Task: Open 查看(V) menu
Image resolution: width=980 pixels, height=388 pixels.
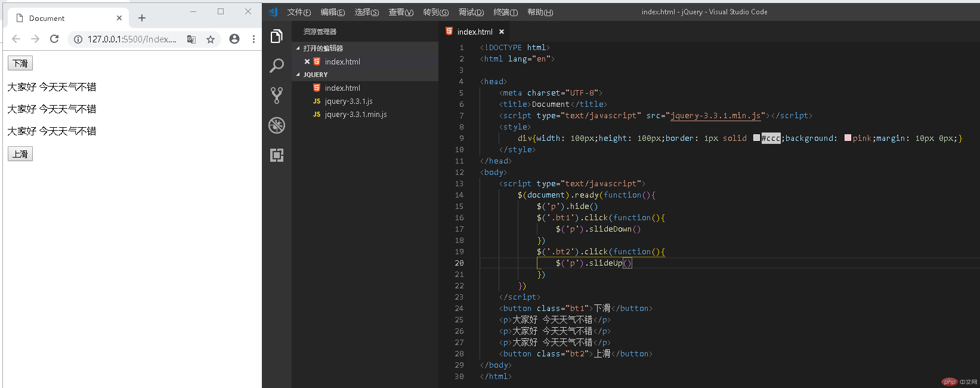Action: (x=401, y=12)
